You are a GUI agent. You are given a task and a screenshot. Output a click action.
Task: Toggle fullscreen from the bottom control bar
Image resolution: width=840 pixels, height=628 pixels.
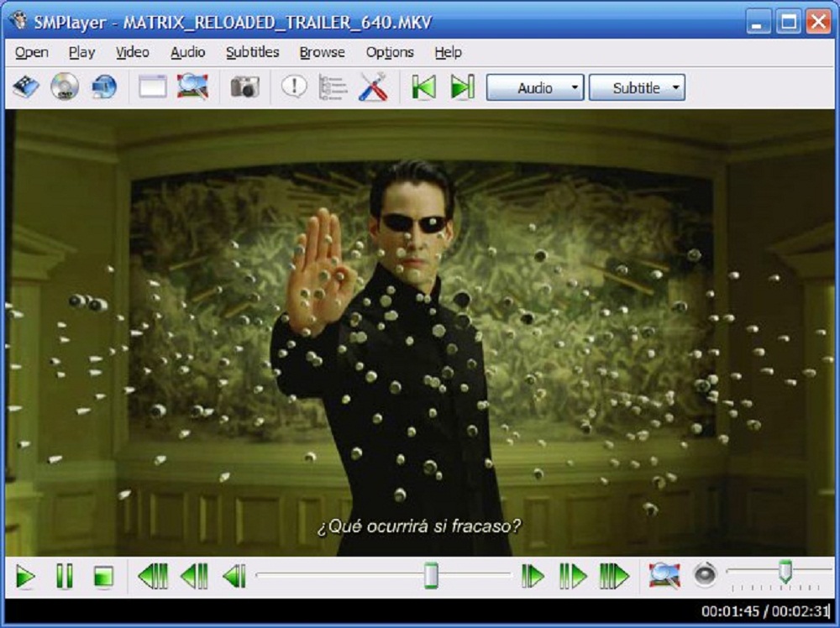coord(664,576)
